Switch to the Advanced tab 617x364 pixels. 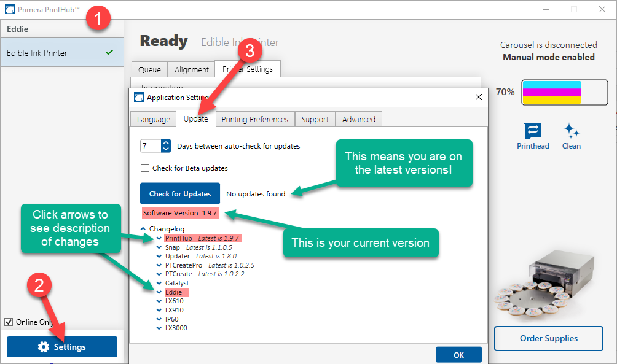point(359,119)
